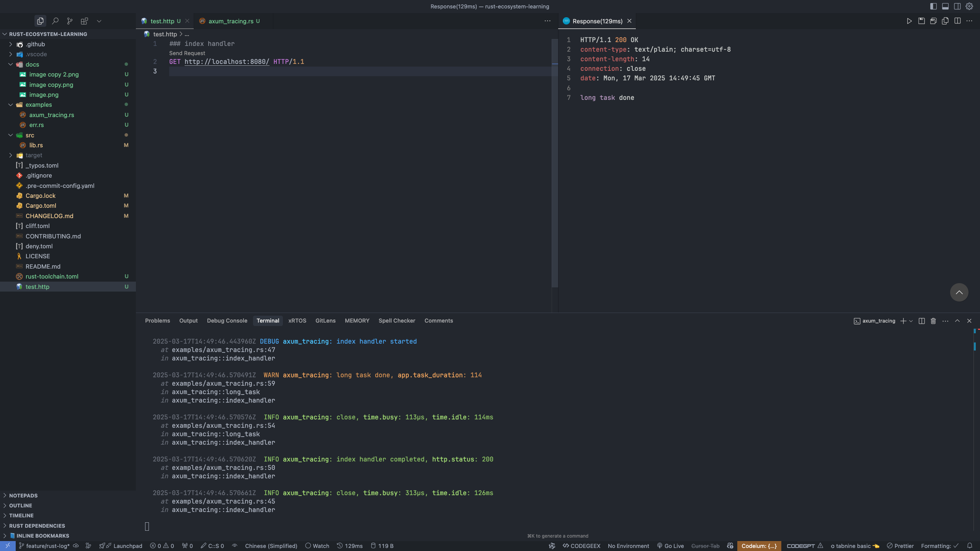Open Launchpad in status bar

tap(121, 546)
